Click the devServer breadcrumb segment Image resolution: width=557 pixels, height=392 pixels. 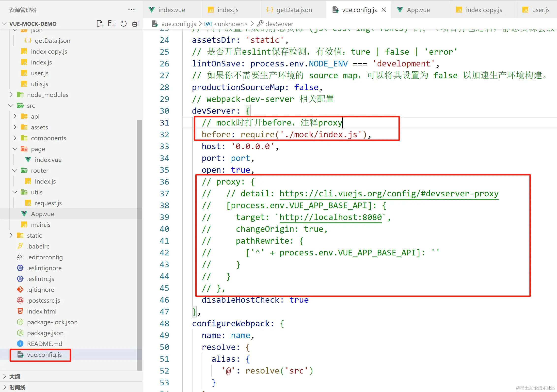(x=279, y=24)
